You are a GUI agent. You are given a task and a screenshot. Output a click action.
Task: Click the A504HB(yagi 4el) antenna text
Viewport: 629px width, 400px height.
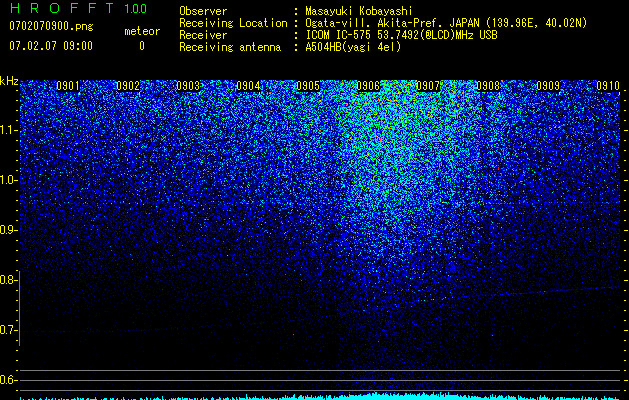click(x=353, y=47)
